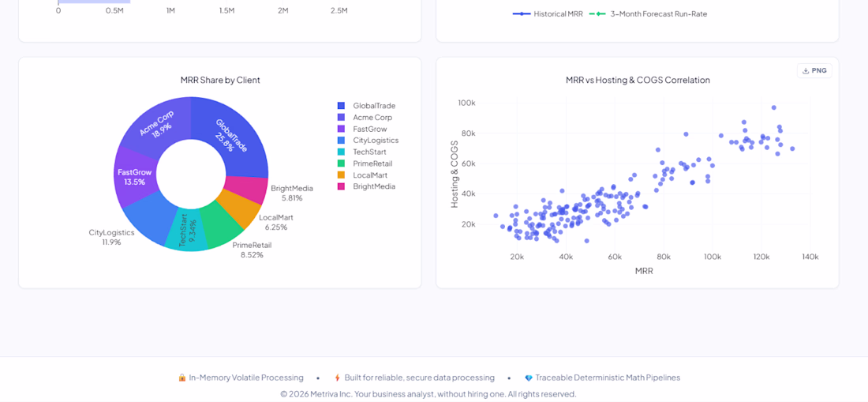Image resolution: width=868 pixels, height=402 pixels.
Task: Toggle the 3-Month Forecast Run-Rate series
Action: tap(648, 14)
